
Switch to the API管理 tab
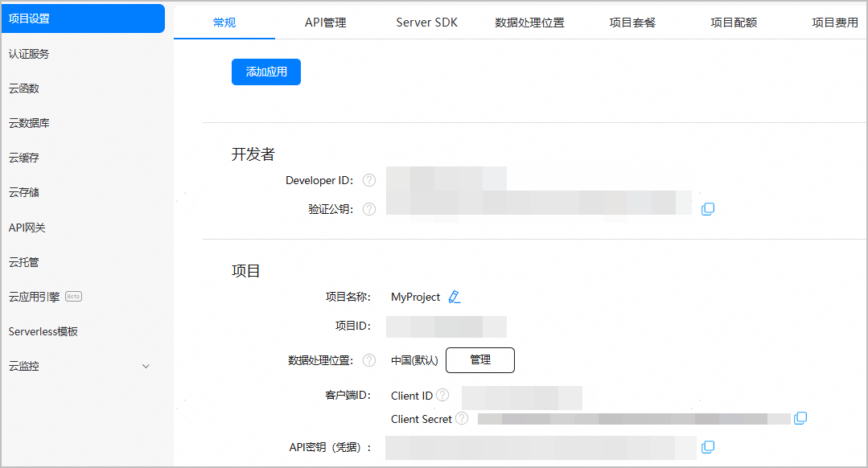click(x=325, y=23)
